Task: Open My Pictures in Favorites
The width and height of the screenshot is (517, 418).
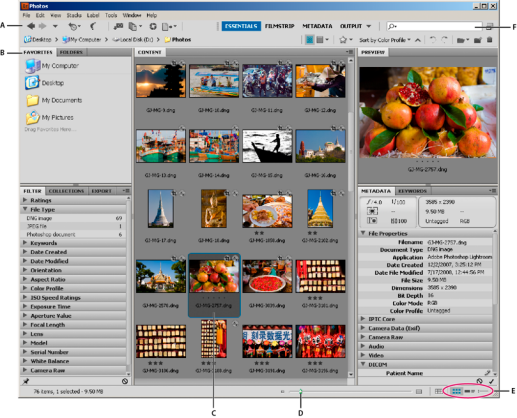Action: (50, 117)
